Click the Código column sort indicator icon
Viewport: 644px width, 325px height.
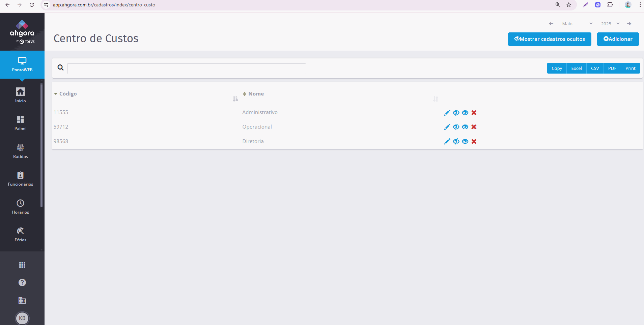tap(235, 99)
